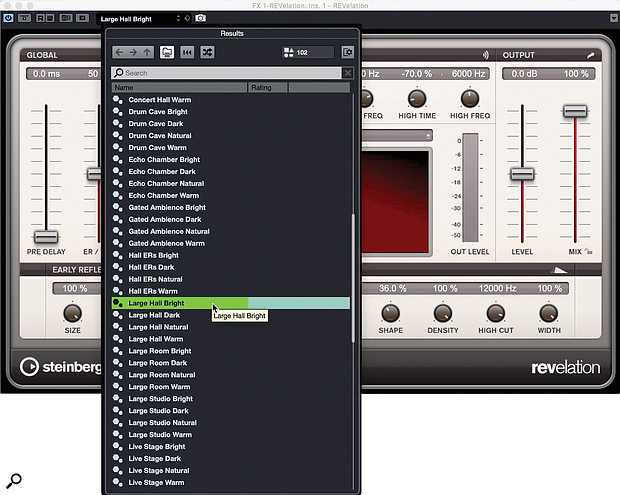
Task: Click the modulation speaker icon left of Output
Action: click(x=486, y=55)
